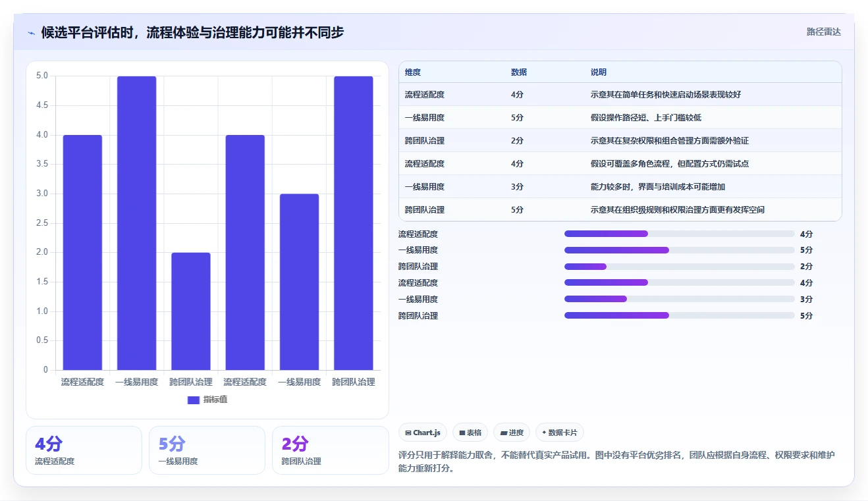Click the page title about 流程体验与治理能力
The height and width of the screenshot is (501, 868).
pyautogui.click(x=192, y=33)
